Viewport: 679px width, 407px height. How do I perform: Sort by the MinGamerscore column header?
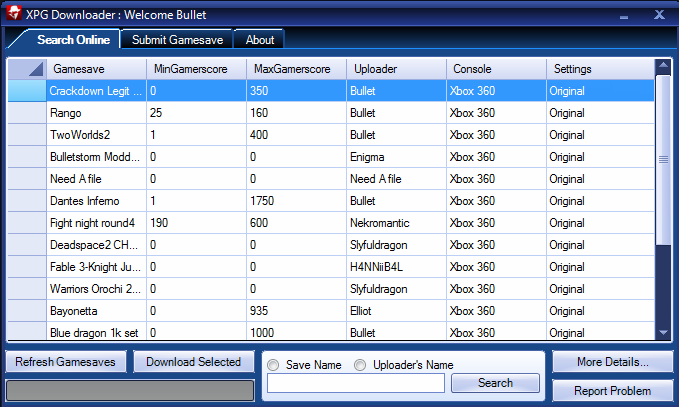(197, 69)
